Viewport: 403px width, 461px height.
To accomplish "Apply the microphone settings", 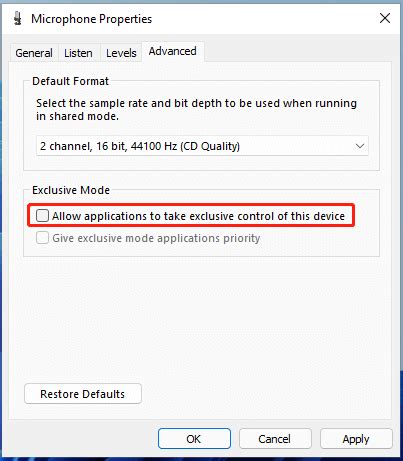I will click(356, 439).
